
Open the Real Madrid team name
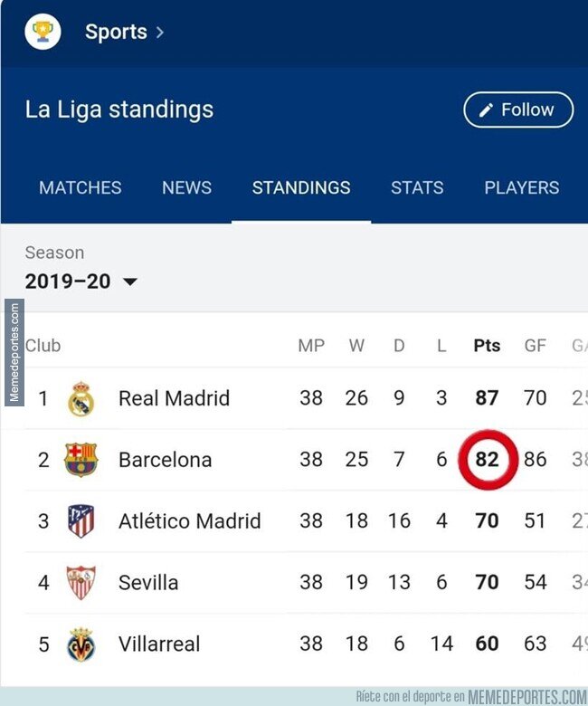coord(174,399)
